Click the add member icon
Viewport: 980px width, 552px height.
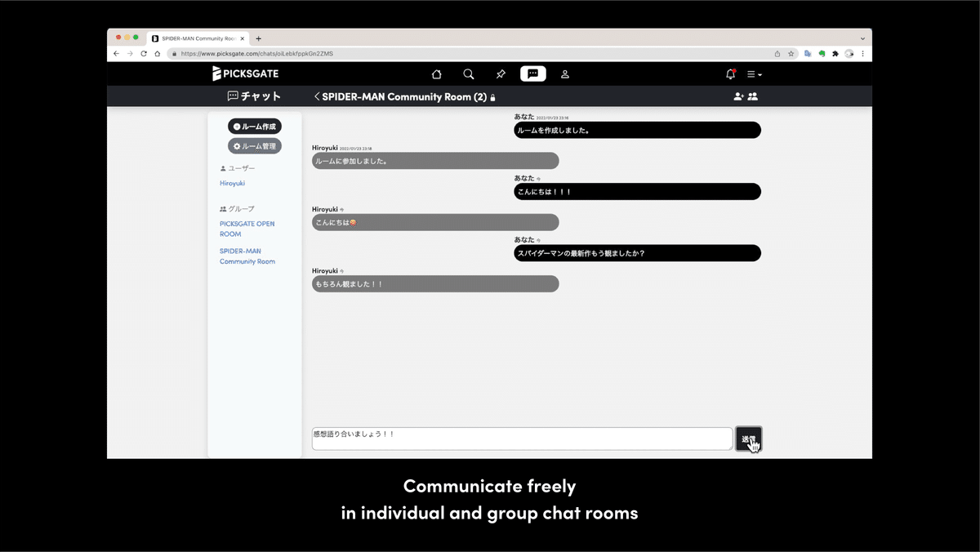point(738,96)
